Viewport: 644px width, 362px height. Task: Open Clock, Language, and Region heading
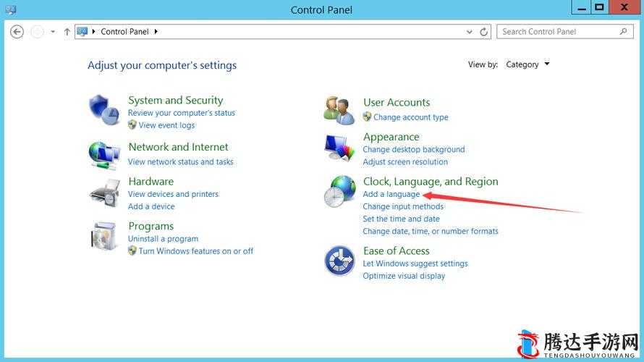click(431, 182)
